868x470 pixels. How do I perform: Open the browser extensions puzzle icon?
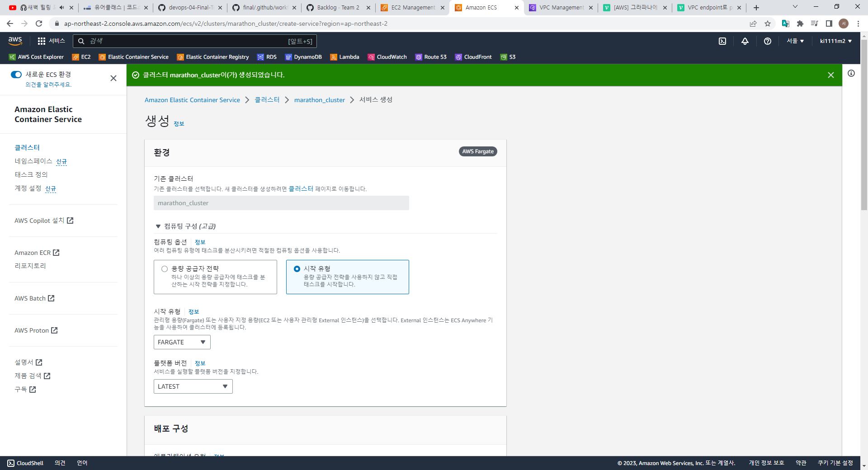pyautogui.click(x=800, y=23)
